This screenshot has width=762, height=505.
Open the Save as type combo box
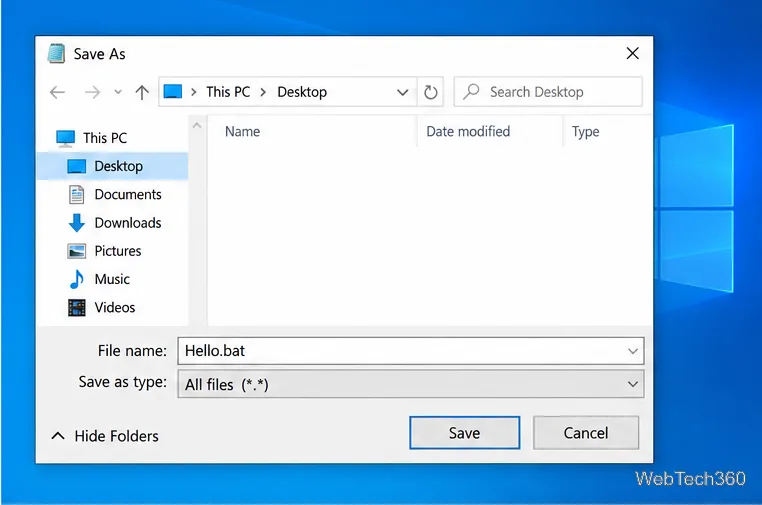click(x=411, y=384)
